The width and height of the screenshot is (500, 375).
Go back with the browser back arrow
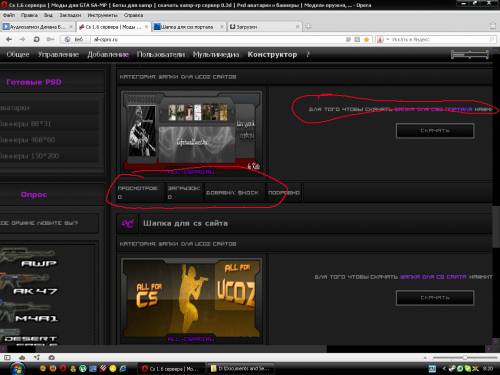[x=9, y=39]
